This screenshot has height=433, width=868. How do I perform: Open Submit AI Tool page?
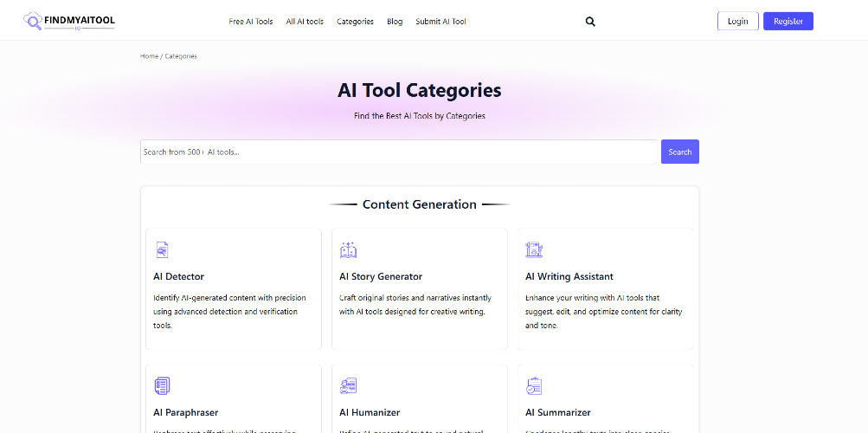[x=440, y=22]
